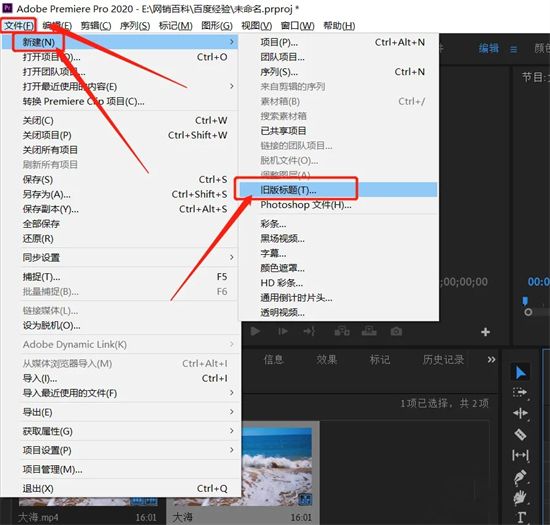Select the Razor tool
The height and width of the screenshot is (525, 550).
pyautogui.click(x=521, y=435)
